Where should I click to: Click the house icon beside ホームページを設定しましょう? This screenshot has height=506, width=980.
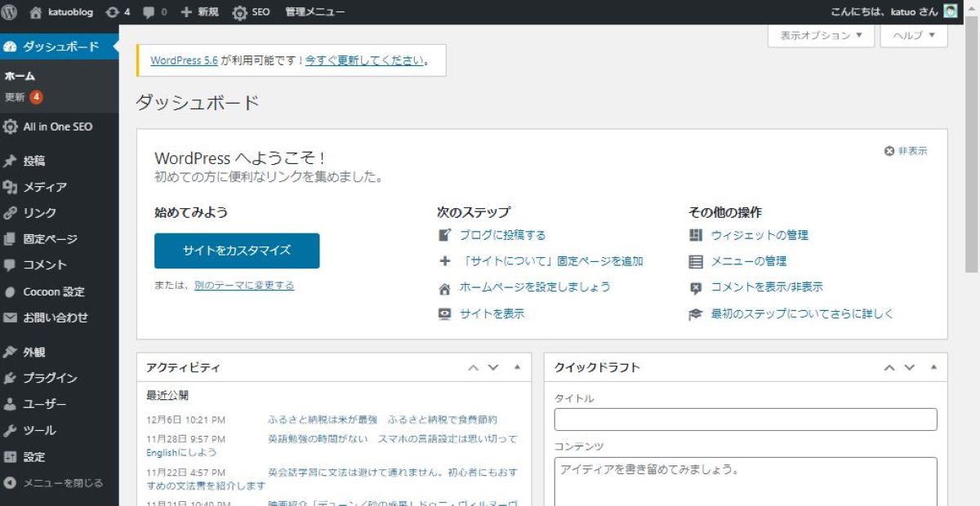pos(445,288)
